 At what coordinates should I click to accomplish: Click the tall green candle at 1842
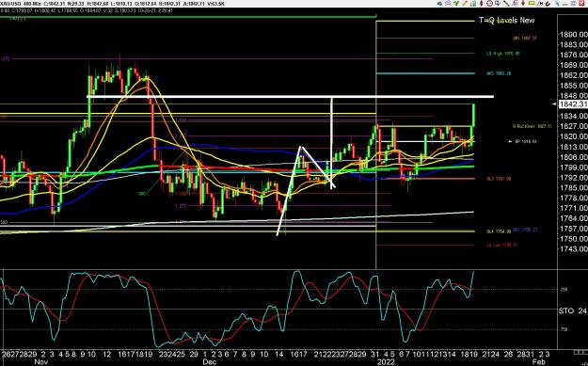[474, 115]
